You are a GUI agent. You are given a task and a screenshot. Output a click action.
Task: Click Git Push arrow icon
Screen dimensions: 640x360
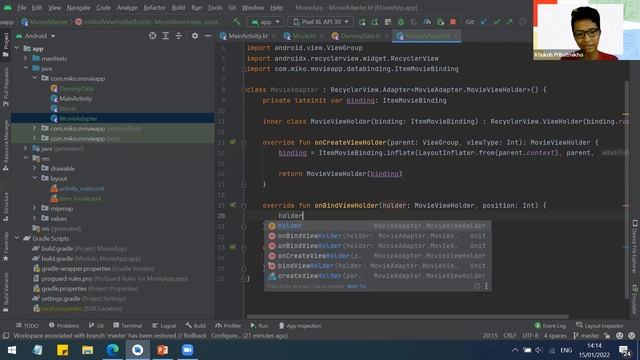coord(509,22)
